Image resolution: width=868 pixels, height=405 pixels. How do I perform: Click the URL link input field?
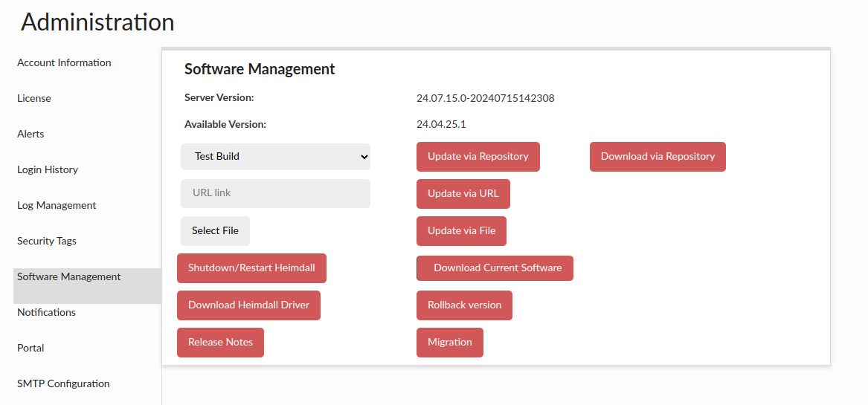[275, 193]
